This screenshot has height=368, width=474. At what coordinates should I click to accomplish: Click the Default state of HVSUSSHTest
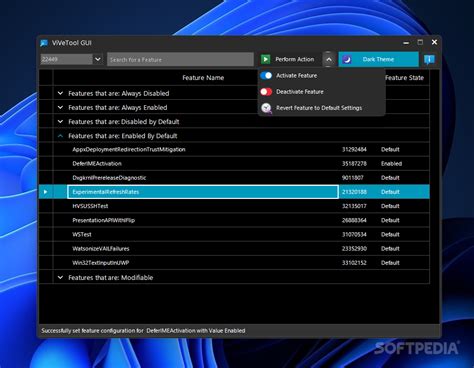coord(390,206)
